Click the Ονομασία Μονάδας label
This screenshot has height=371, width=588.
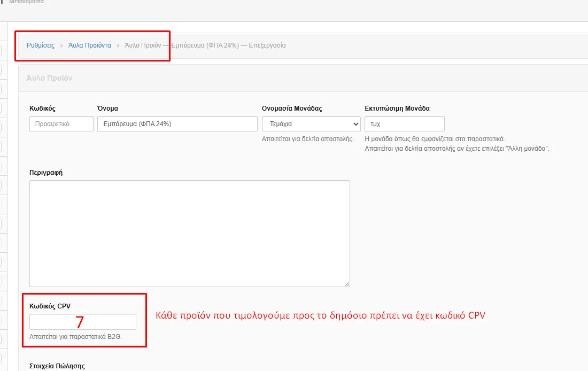(x=292, y=108)
